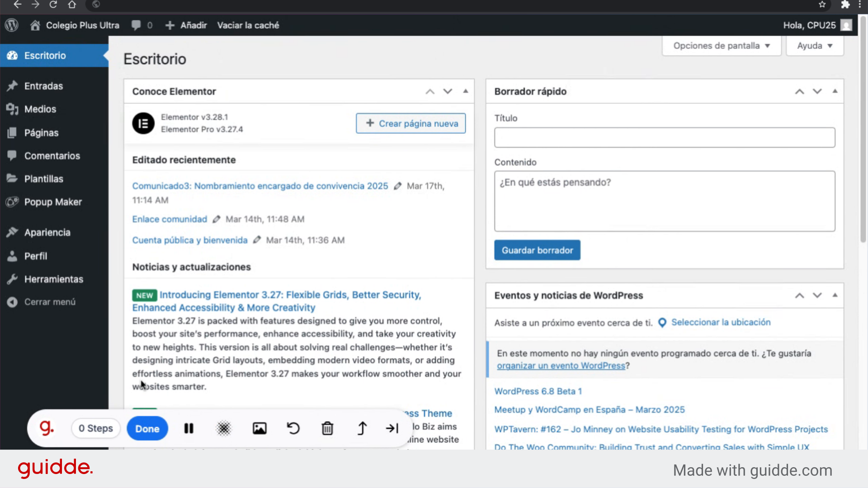Edit Cuenta pública y bienvenida pencil icon
The height and width of the screenshot is (488, 868).
[x=257, y=240]
